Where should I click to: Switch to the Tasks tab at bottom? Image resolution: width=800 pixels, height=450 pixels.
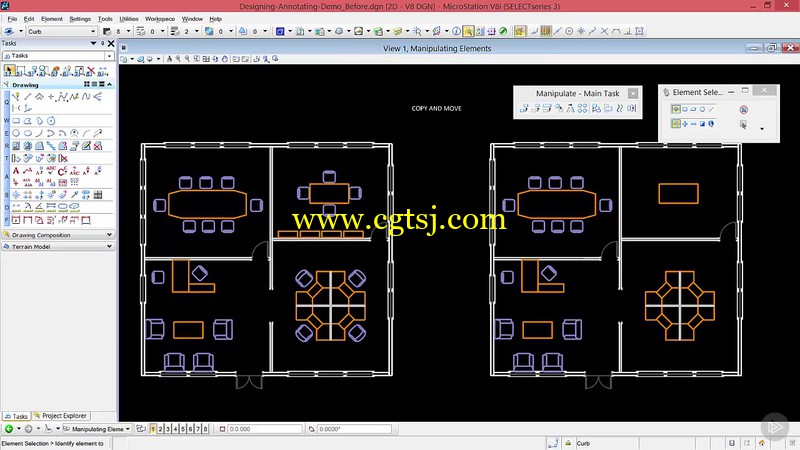click(x=16, y=416)
